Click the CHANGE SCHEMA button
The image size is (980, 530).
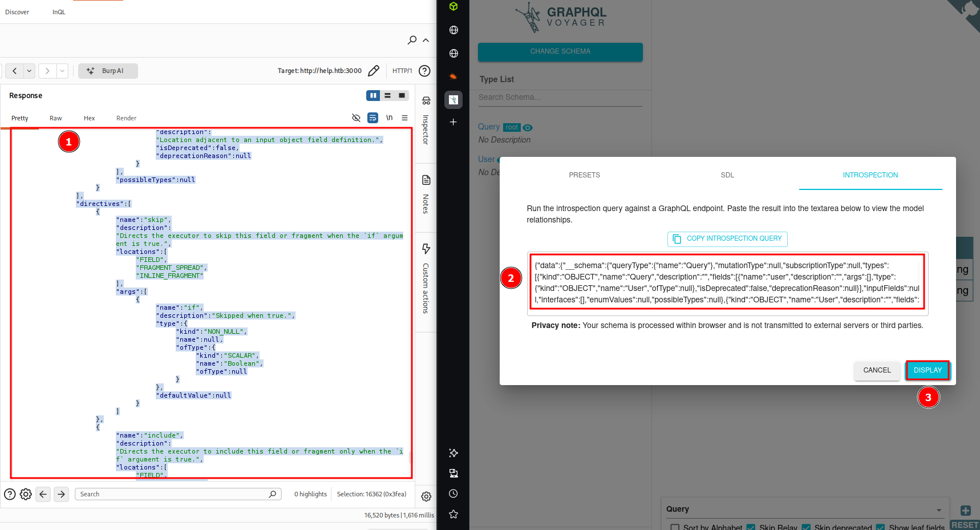coord(560,51)
